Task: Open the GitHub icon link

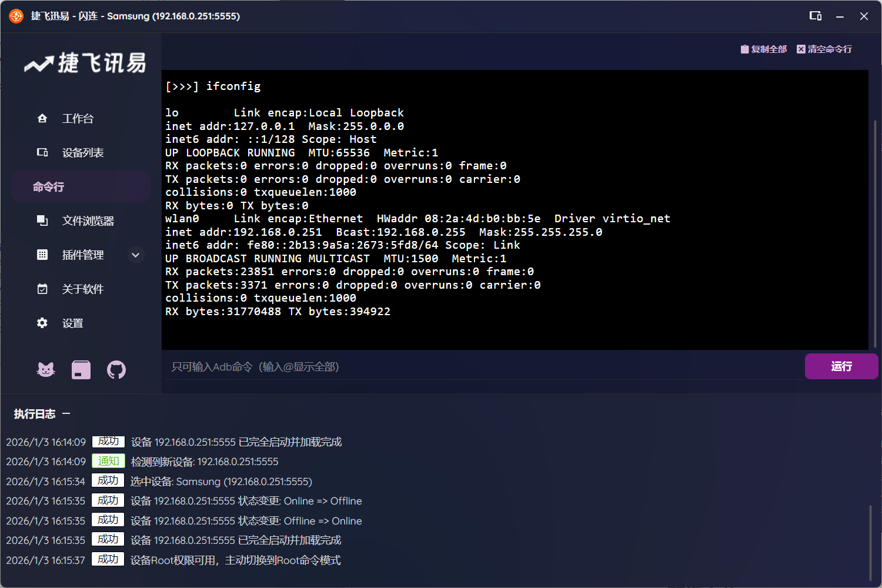Action: tap(116, 370)
